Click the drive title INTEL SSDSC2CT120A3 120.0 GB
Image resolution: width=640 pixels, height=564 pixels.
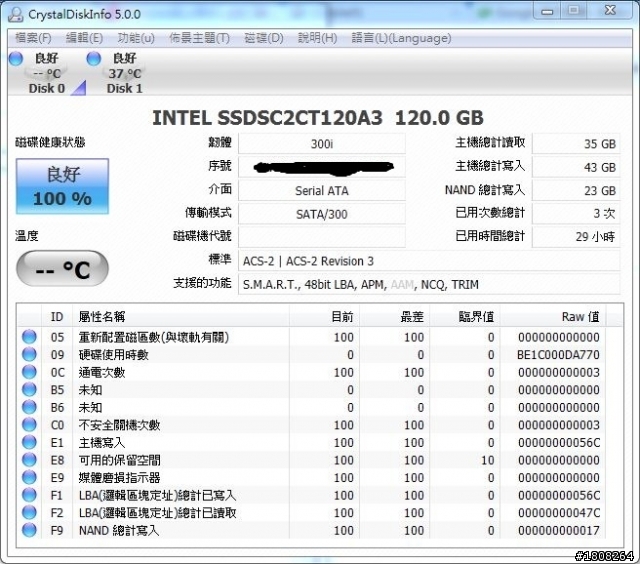318,118
